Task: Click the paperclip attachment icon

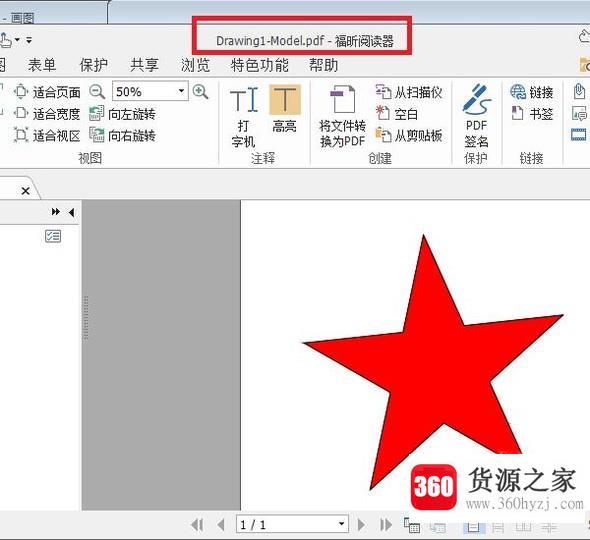Action: [x=579, y=92]
